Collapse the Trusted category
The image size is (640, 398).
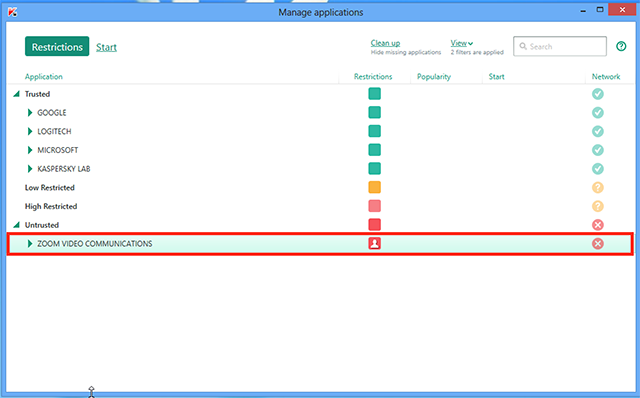point(16,94)
